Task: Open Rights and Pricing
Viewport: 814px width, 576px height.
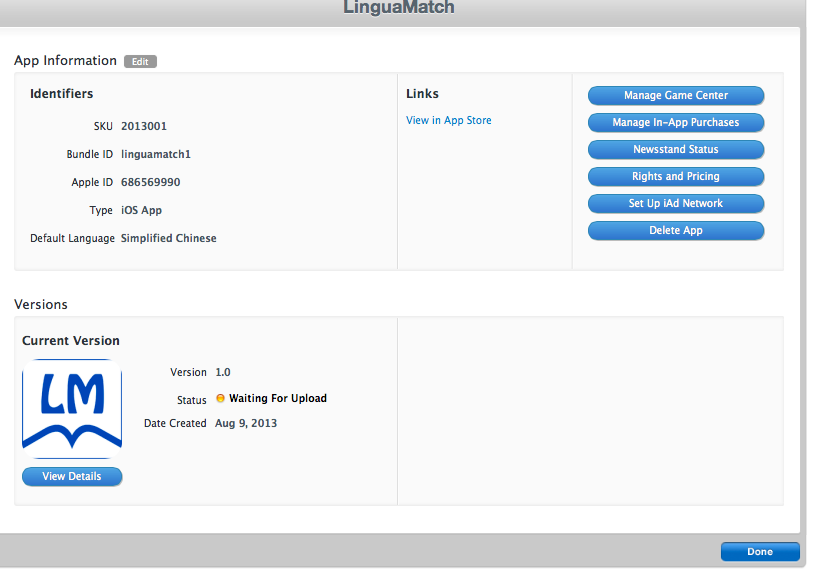Action: click(675, 176)
